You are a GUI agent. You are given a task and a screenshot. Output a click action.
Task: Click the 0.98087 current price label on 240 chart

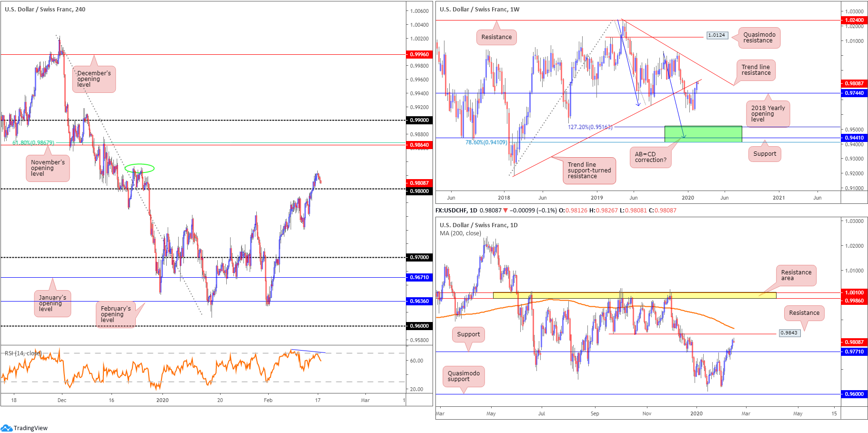(420, 183)
